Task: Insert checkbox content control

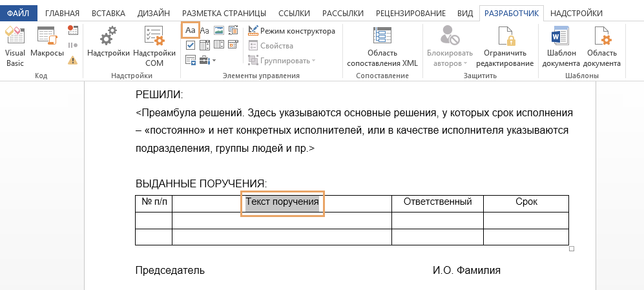Action: (x=190, y=45)
